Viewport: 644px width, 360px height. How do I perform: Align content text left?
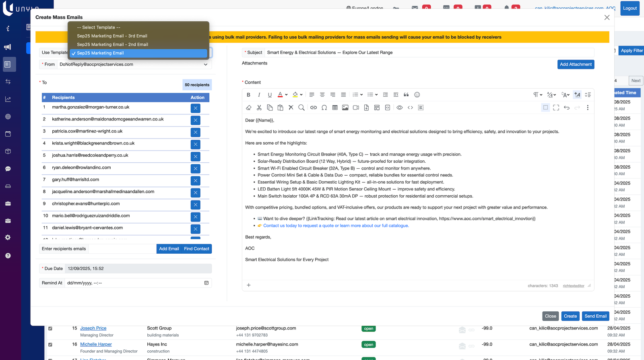tap(312, 95)
